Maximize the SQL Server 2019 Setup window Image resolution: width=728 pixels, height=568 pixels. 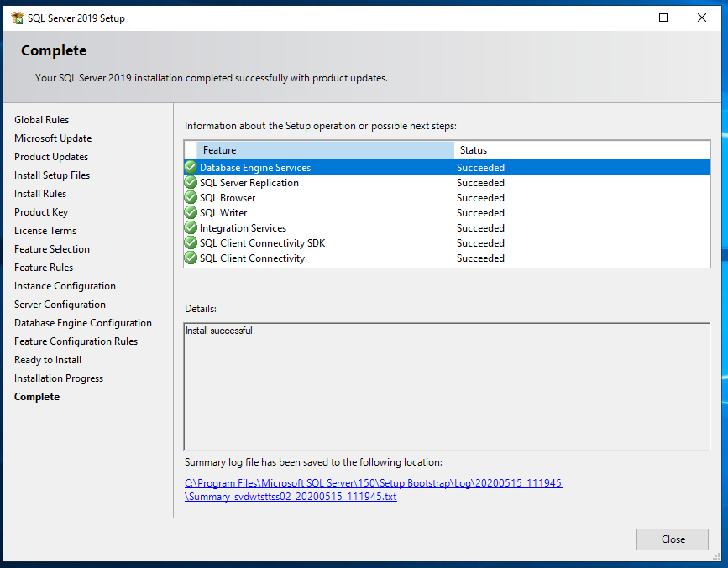pos(663,18)
